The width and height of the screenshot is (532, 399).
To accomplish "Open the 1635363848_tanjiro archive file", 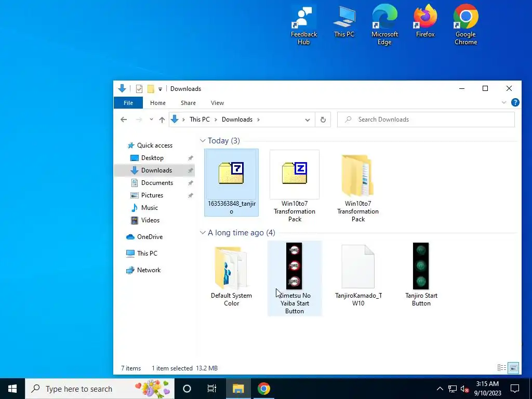I will tap(231, 182).
